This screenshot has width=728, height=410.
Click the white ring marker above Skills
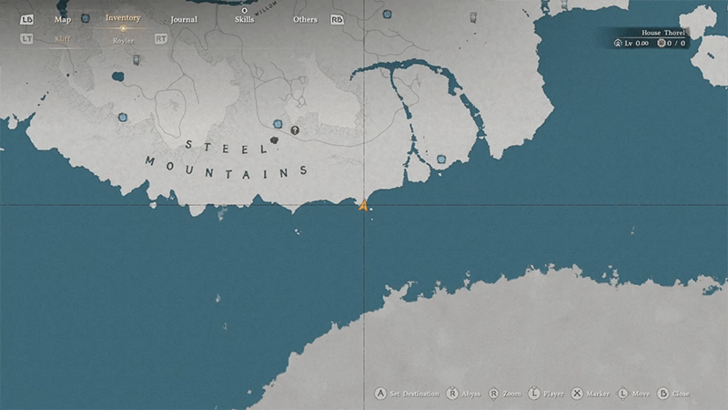point(244,10)
